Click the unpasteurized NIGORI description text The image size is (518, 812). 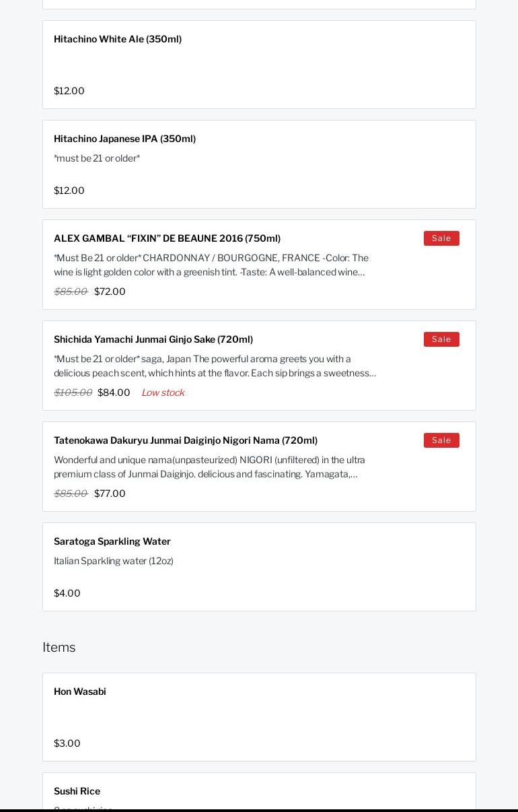[209, 467]
